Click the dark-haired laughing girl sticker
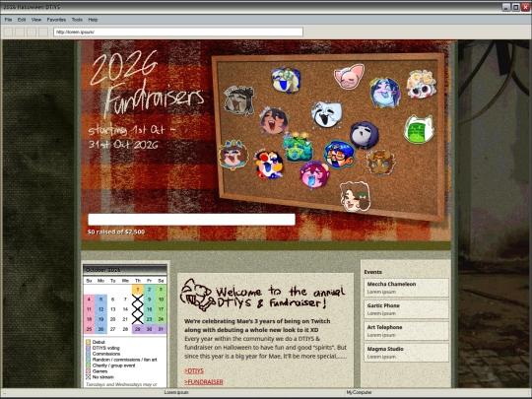Viewport: 532px width, 399px height. 274,121
